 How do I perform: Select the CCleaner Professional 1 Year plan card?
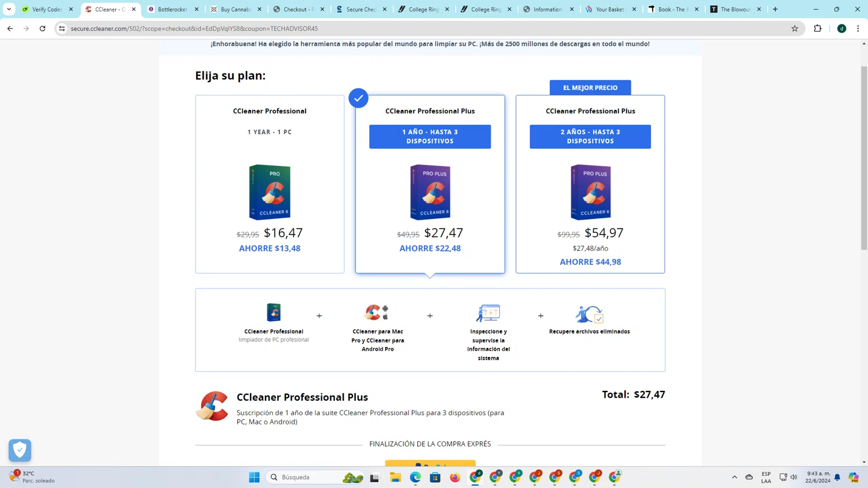pos(270,184)
